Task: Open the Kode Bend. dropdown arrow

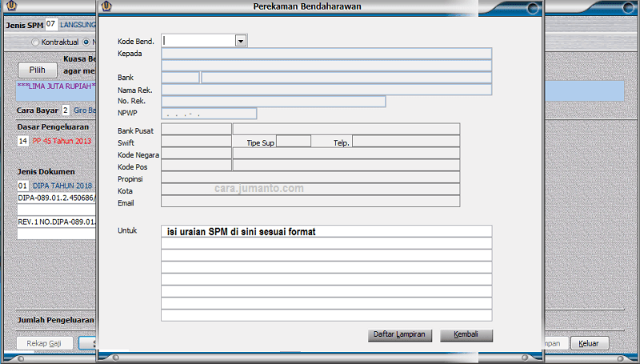Action: tap(240, 40)
